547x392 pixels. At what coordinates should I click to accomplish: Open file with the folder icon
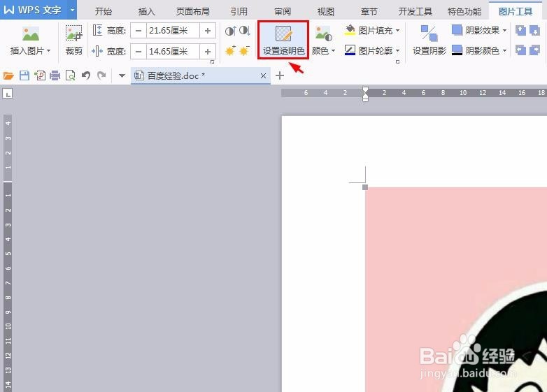tap(8, 75)
